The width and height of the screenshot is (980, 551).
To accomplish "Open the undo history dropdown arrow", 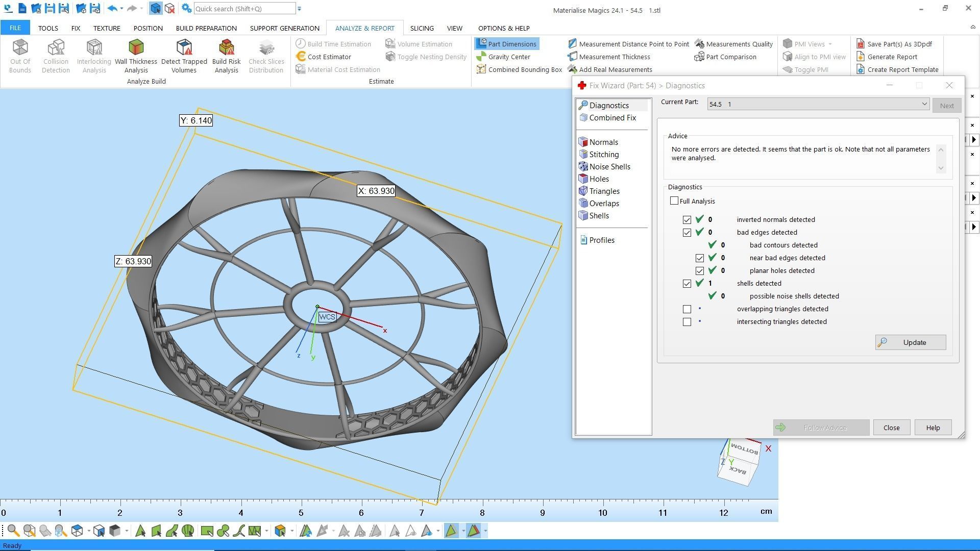I will pyautogui.click(x=121, y=9).
